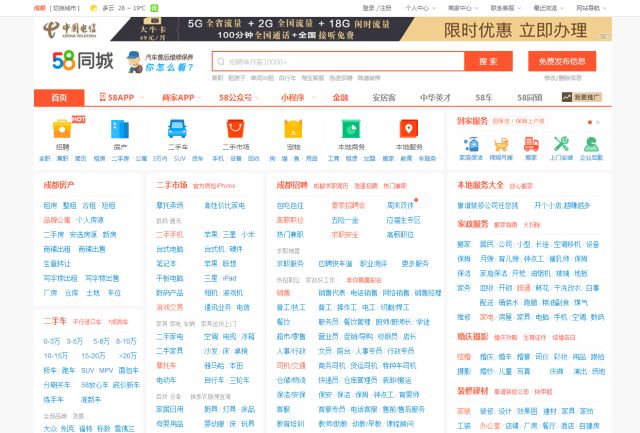
Task: Click the green wrench repair service icon
Action: pyautogui.click(x=561, y=144)
